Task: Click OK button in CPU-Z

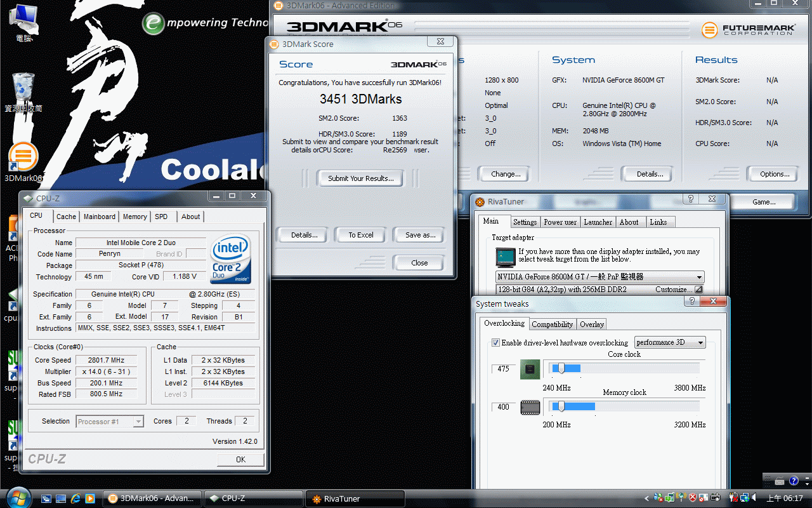Action: [240, 460]
